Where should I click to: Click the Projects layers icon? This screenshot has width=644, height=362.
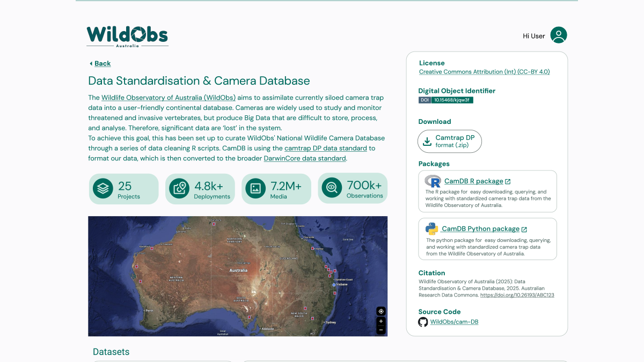tap(103, 188)
